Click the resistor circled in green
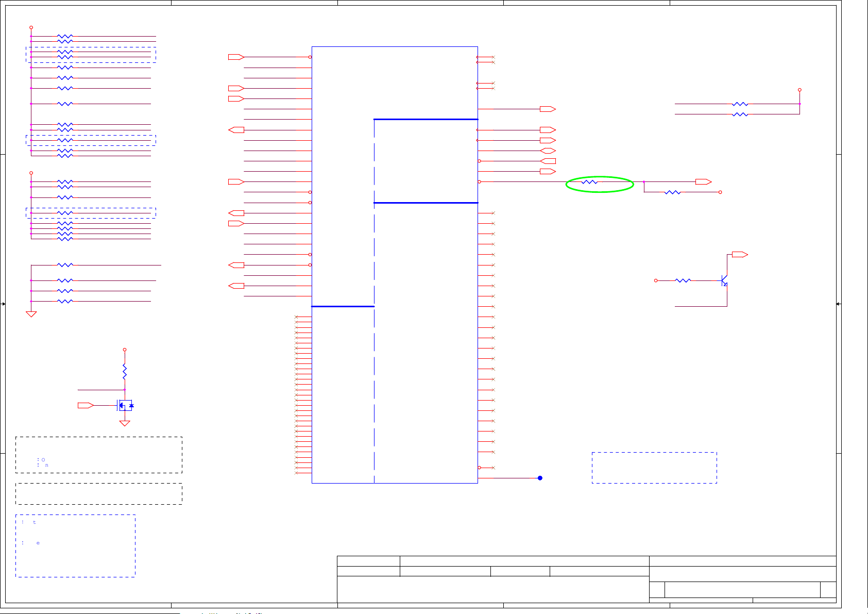This screenshot has width=868, height=614. 589,182
